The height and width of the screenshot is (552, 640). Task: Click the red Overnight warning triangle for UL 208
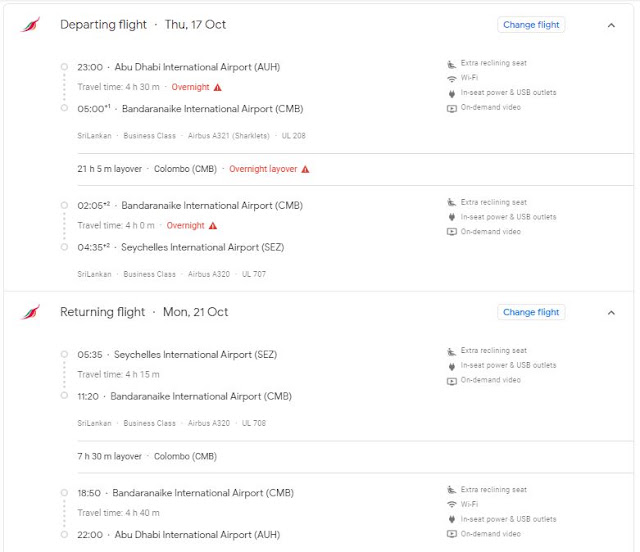[218, 87]
